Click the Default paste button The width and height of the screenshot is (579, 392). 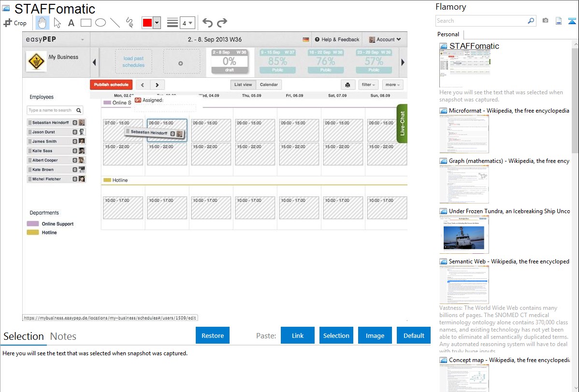(x=414, y=335)
